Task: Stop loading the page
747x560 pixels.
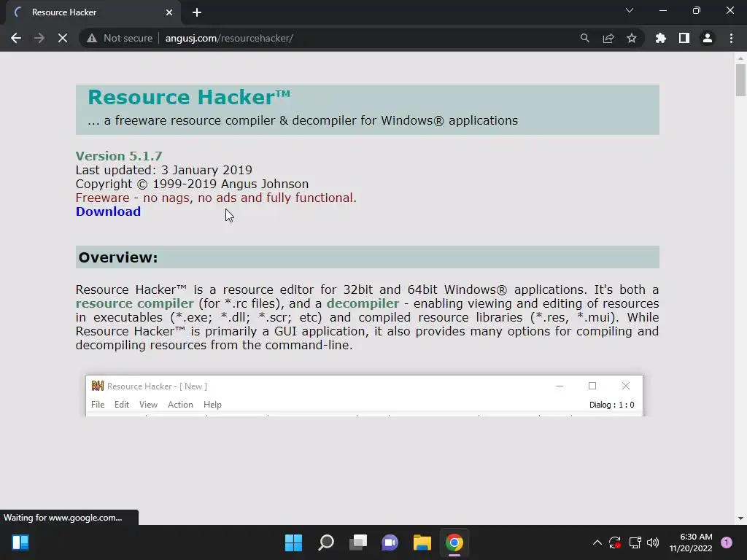Action: tap(63, 38)
